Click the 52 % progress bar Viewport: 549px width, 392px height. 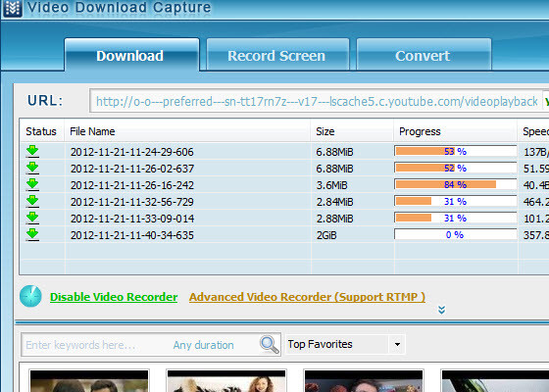click(456, 168)
